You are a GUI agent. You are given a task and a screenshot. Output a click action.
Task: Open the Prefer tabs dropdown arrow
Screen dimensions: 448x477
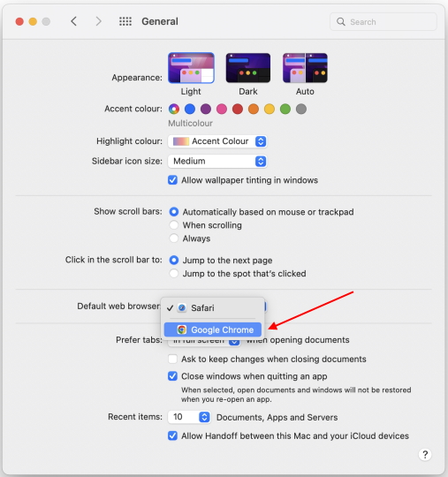click(x=234, y=342)
